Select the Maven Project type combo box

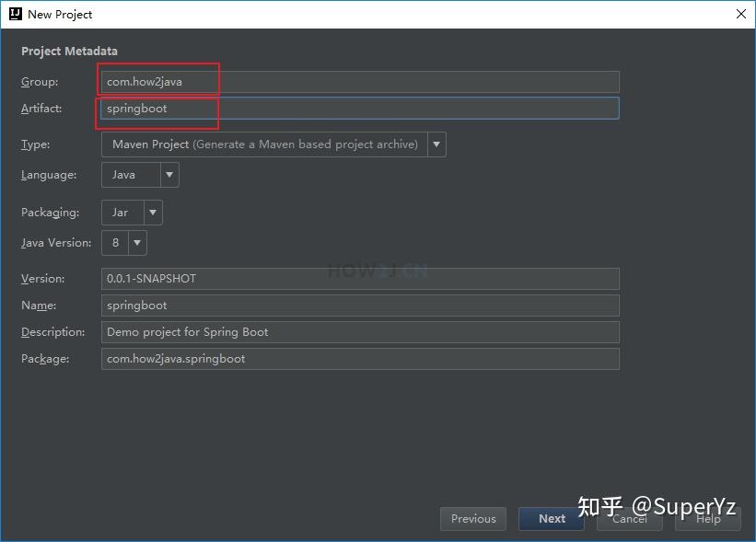click(x=273, y=144)
